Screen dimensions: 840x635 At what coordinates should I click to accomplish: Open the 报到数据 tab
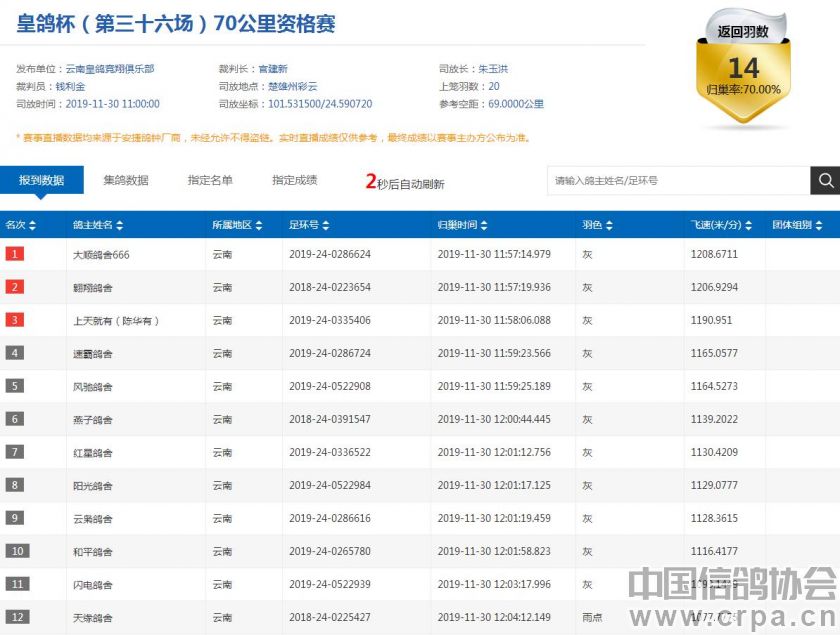pos(42,180)
